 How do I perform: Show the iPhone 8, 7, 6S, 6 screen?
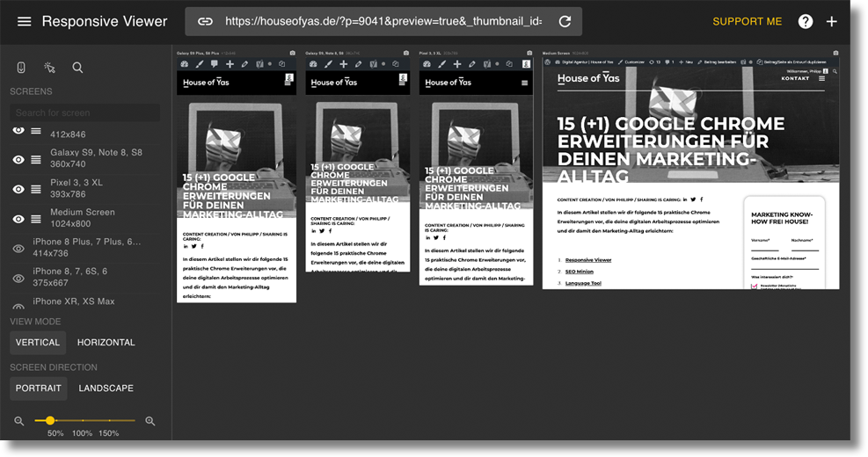click(x=18, y=279)
